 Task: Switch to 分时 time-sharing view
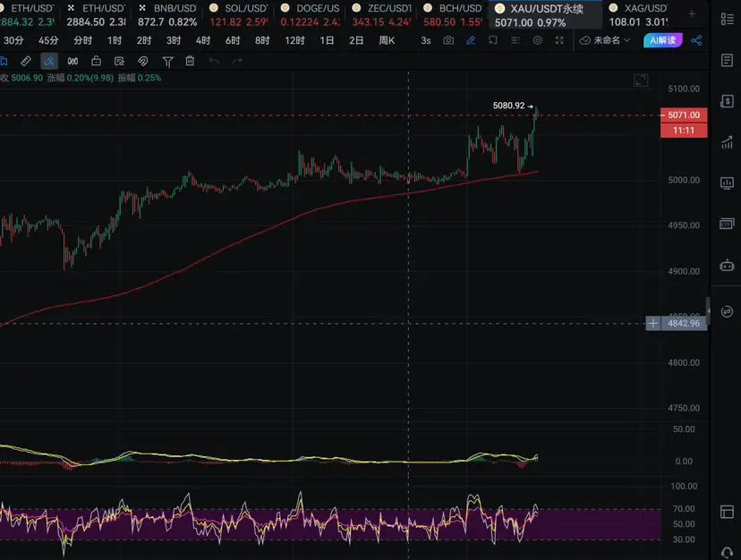82,40
